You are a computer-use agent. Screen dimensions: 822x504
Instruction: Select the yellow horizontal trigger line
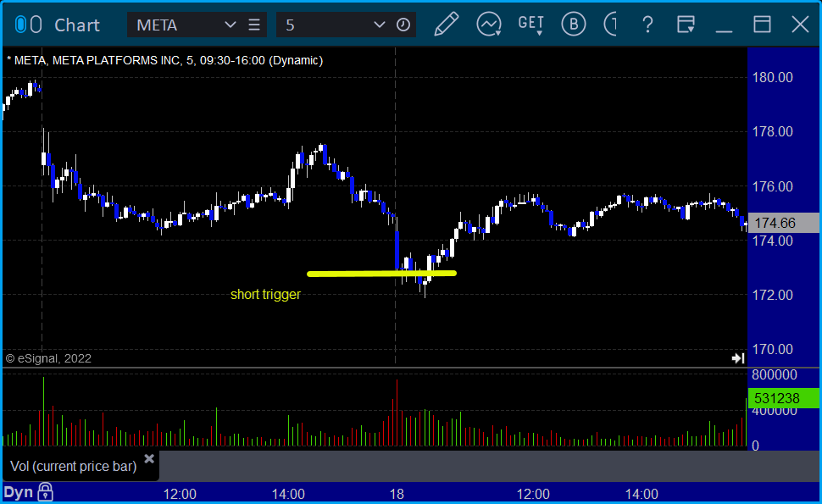pyautogui.click(x=381, y=274)
